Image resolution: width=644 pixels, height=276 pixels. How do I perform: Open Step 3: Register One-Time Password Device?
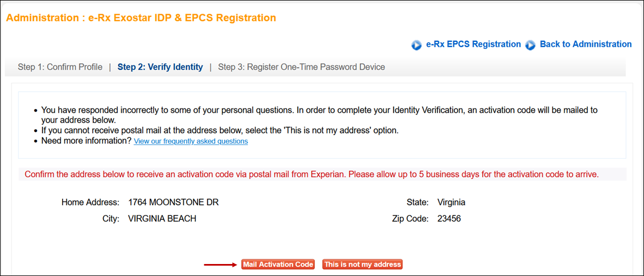coord(301,67)
